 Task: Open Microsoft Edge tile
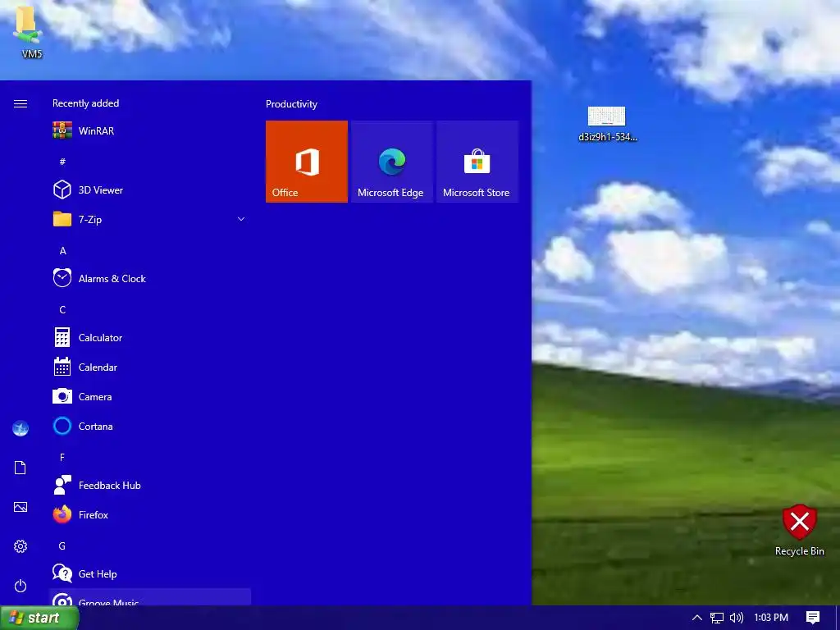(392, 162)
